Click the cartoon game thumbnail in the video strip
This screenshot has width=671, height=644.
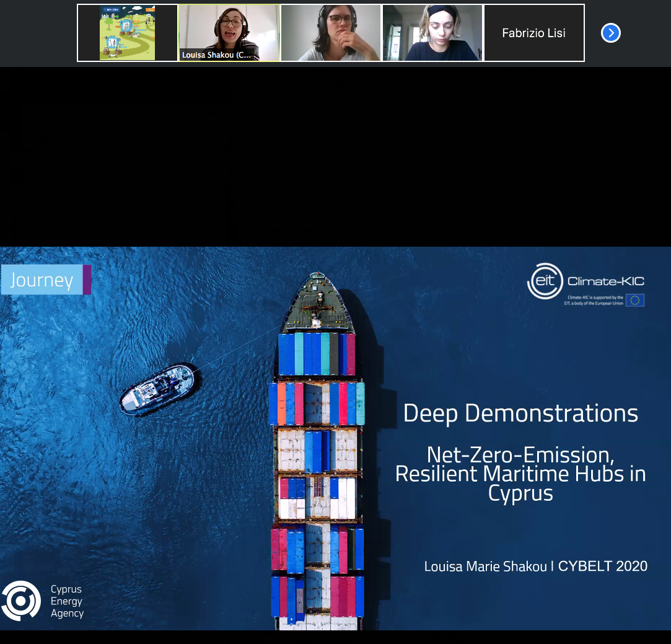[x=127, y=32]
